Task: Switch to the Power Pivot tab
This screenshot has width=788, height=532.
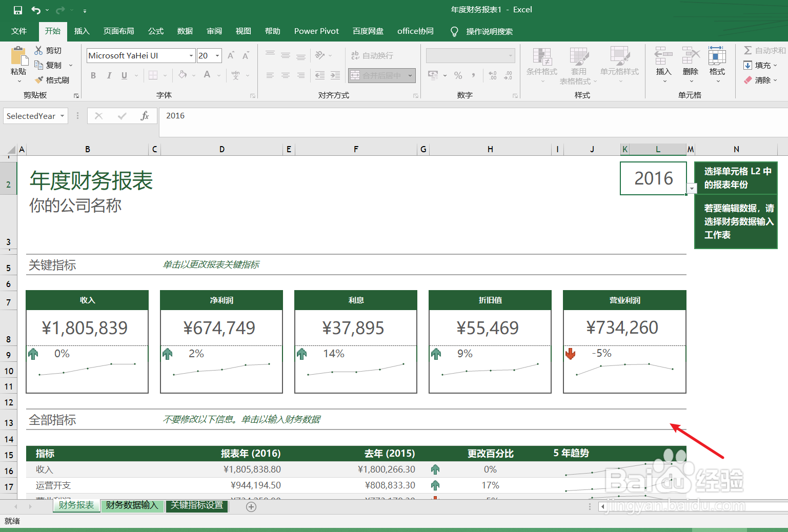Action: pos(316,31)
